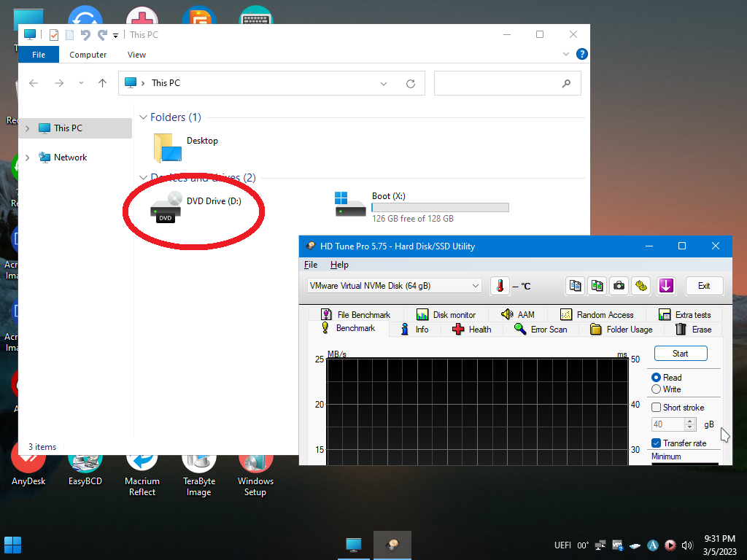Open the File Benchmark tab

coord(356,315)
